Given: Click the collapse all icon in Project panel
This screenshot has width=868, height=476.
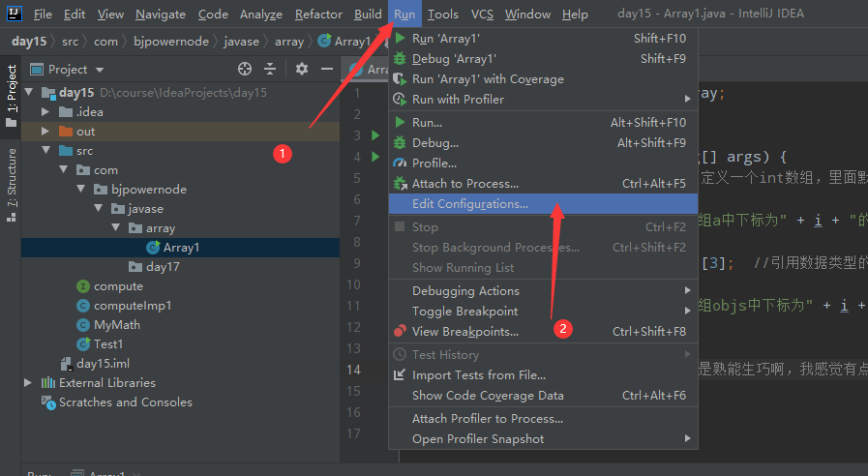Looking at the screenshot, I should [x=270, y=69].
